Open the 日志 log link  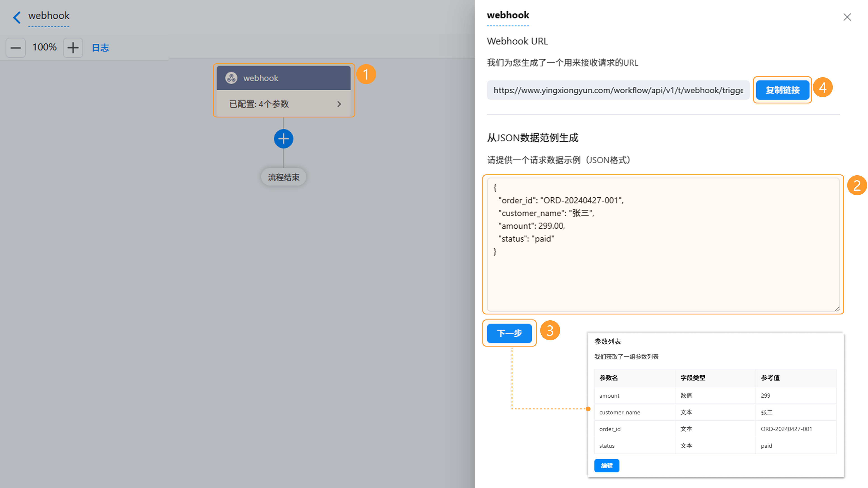[x=100, y=48]
